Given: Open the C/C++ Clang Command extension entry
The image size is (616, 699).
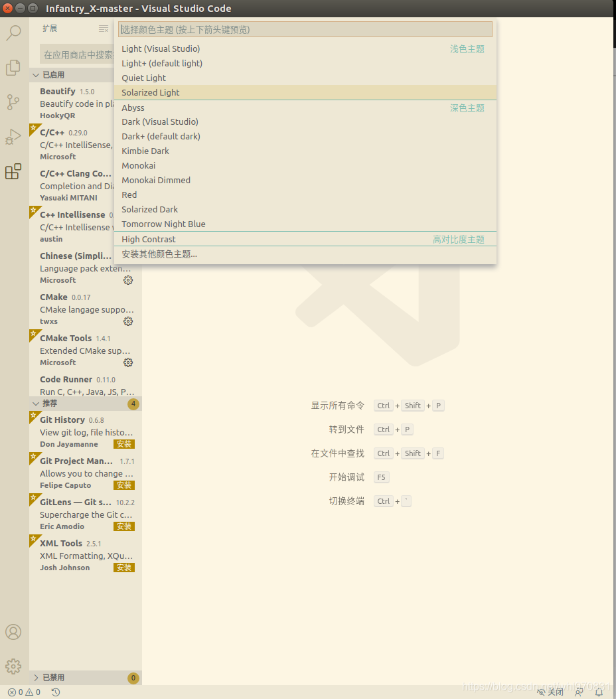Looking at the screenshot, I should tap(72, 185).
